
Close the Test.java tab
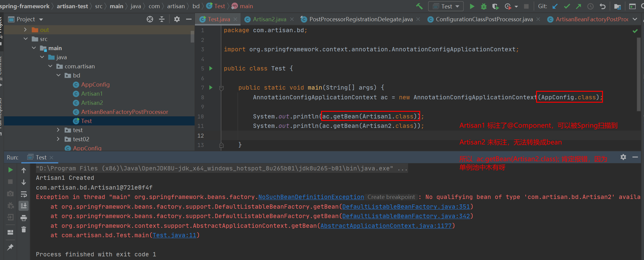235,19
